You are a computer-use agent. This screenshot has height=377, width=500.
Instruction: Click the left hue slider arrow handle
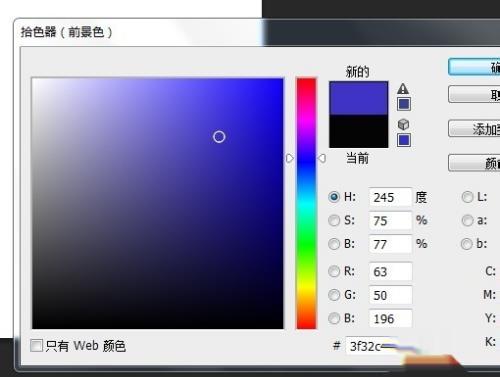[289, 158]
